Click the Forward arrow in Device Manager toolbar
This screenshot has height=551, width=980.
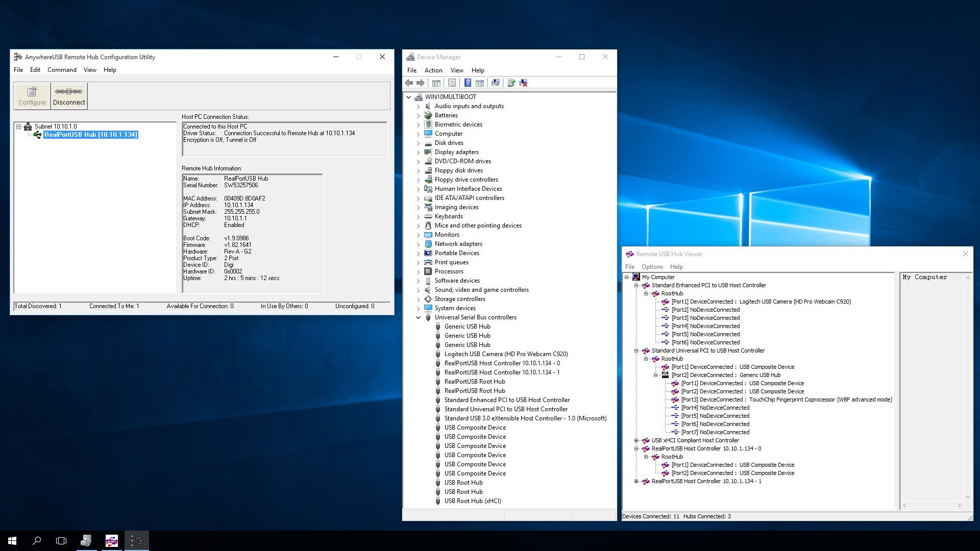point(421,83)
